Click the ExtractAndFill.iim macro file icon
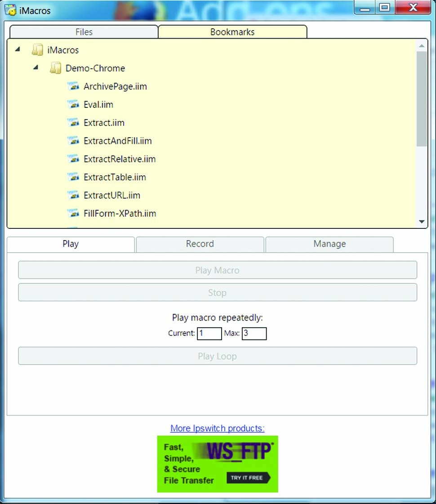The height and width of the screenshot is (504, 436). click(x=73, y=140)
